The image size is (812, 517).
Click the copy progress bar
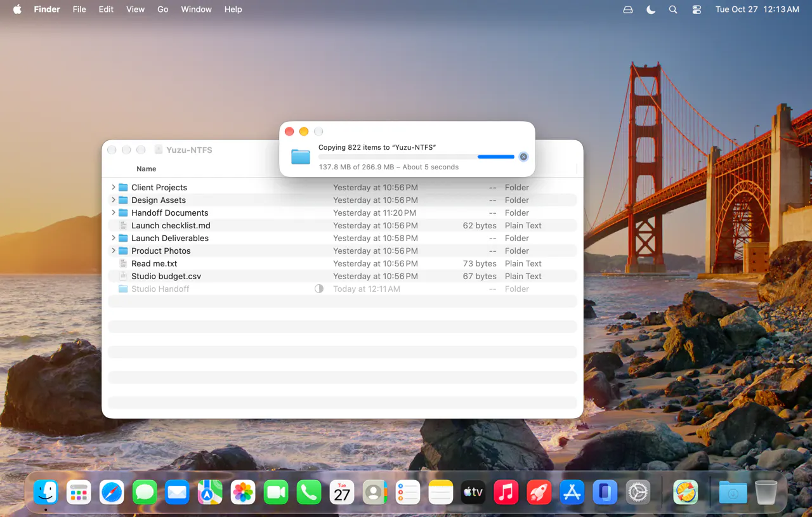(416, 157)
